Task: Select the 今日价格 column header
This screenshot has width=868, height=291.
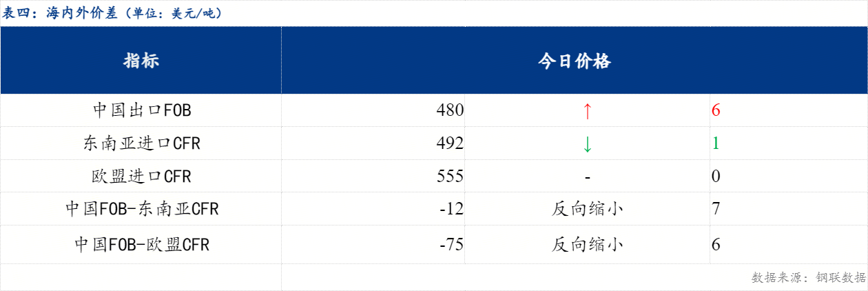Action: pos(574,61)
